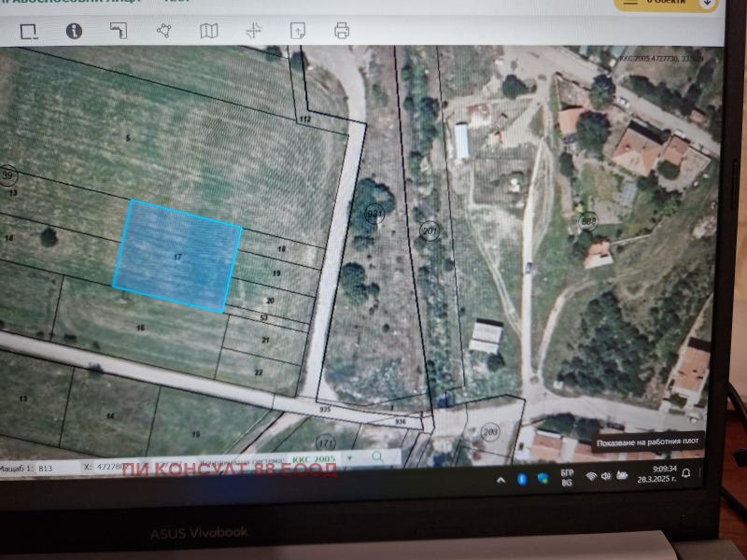
Task: Activate the information identify tool
Action: coord(74,31)
